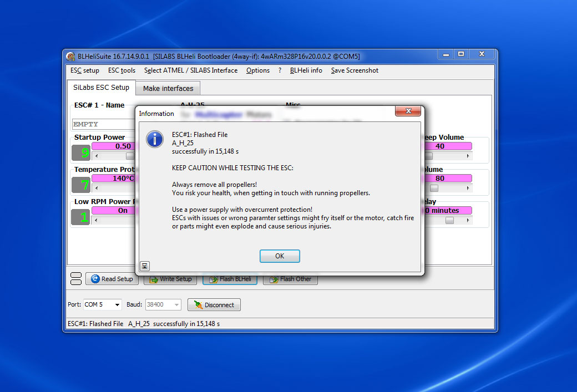Click Temperature Protection slider left arrow
Image resolution: width=577 pixels, height=392 pixels.
pos(97,188)
